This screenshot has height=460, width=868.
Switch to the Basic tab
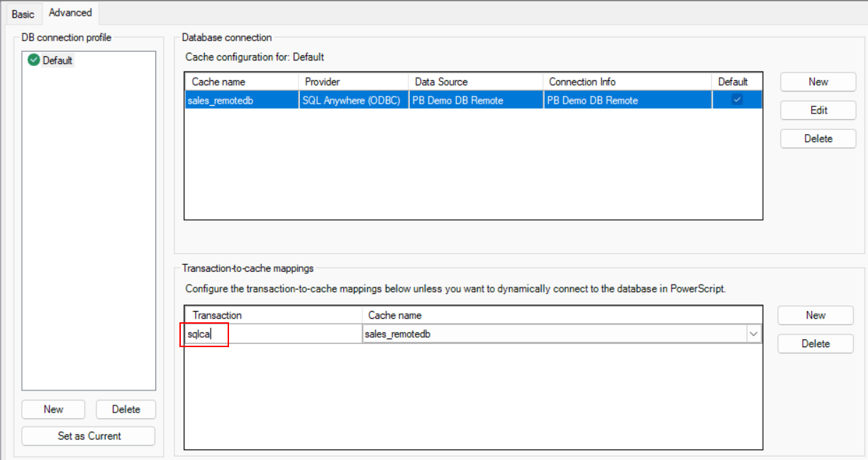tap(23, 14)
